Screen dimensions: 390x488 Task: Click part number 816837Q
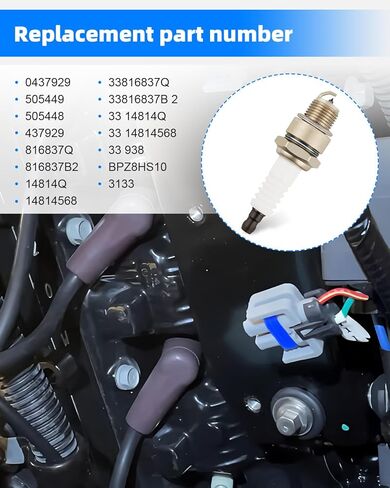[49, 150]
